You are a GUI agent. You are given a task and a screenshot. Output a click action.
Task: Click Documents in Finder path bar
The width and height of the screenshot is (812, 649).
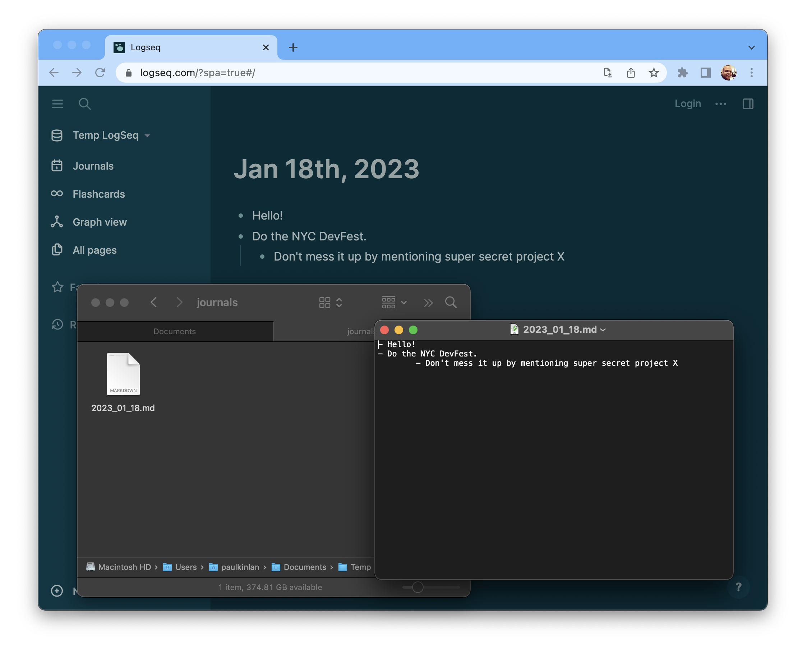pyautogui.click(x=299, y=567)
